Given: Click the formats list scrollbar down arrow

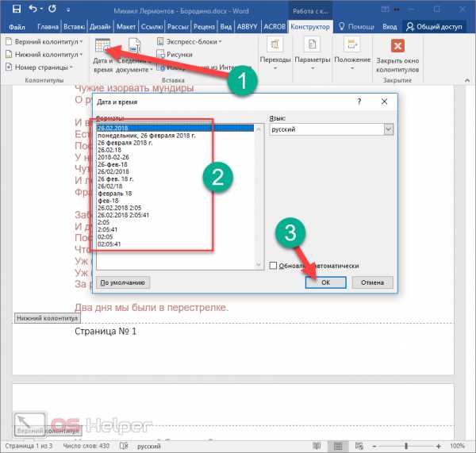Looking at the screenshot, I should [x=259, y=264].
